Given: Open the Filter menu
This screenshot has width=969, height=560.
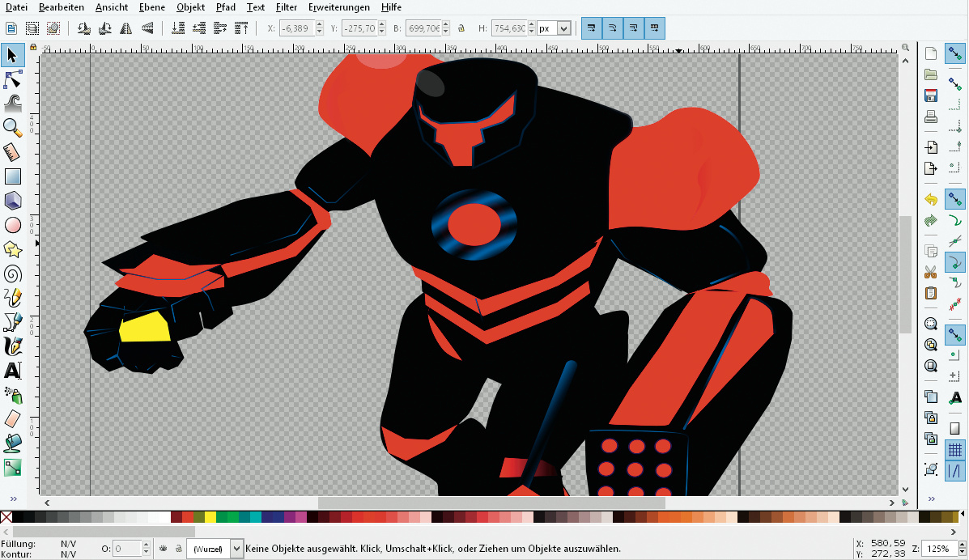Looking at the screenshot, I should click(x=286, y=7).
